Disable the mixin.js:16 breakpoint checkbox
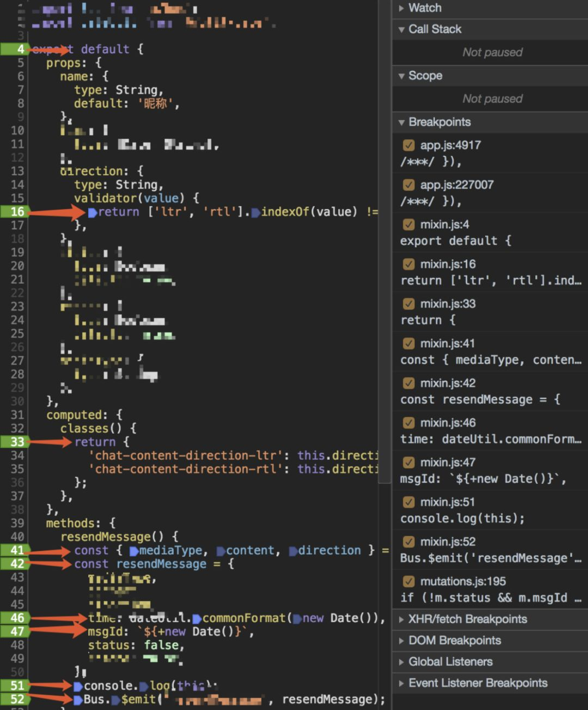Viewport: 588px width, 710px height. (408, 264)
